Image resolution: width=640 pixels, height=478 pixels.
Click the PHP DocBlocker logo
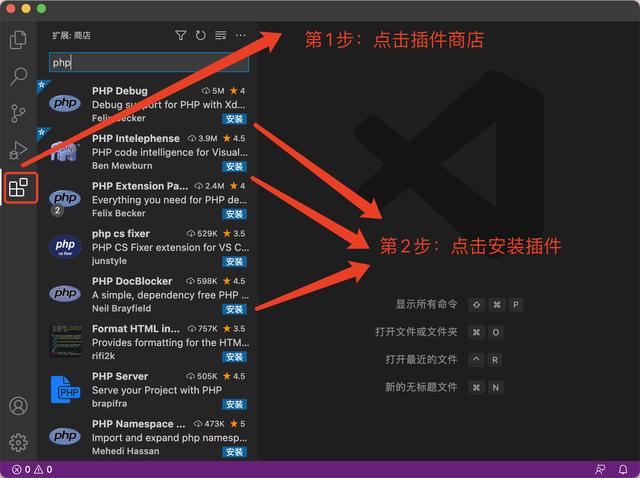pos(65,293)
